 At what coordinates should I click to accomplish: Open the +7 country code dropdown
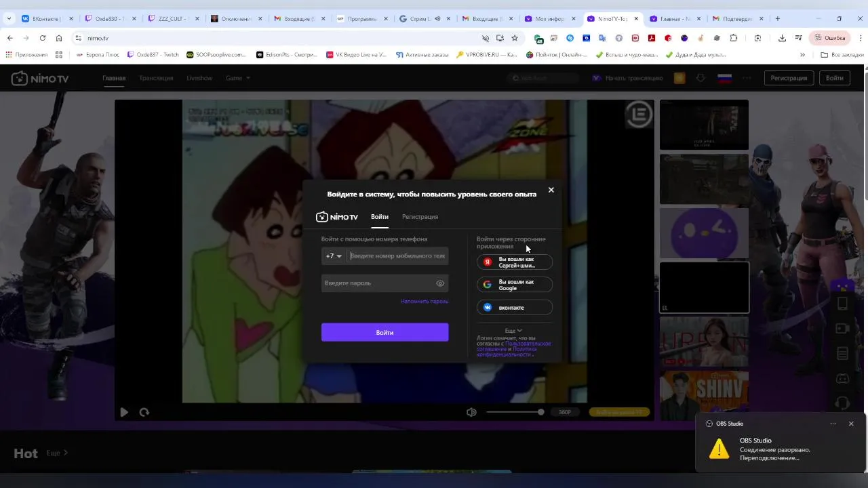click(x=334, y=256)
